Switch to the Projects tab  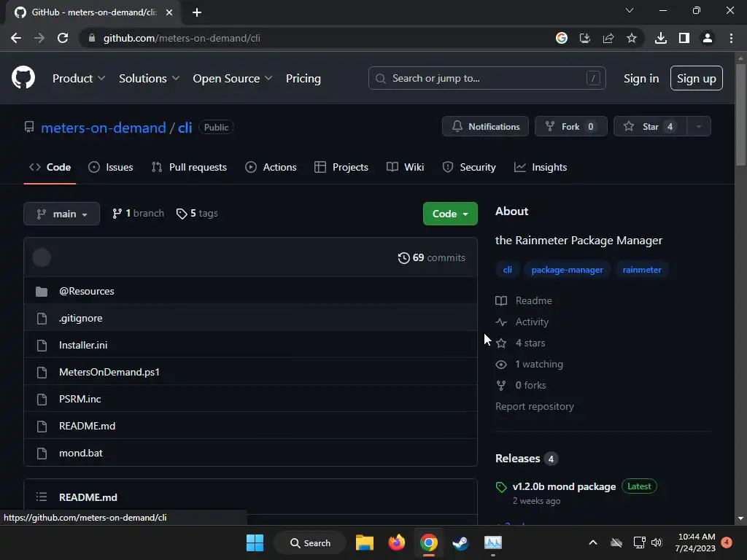[341, 167]
